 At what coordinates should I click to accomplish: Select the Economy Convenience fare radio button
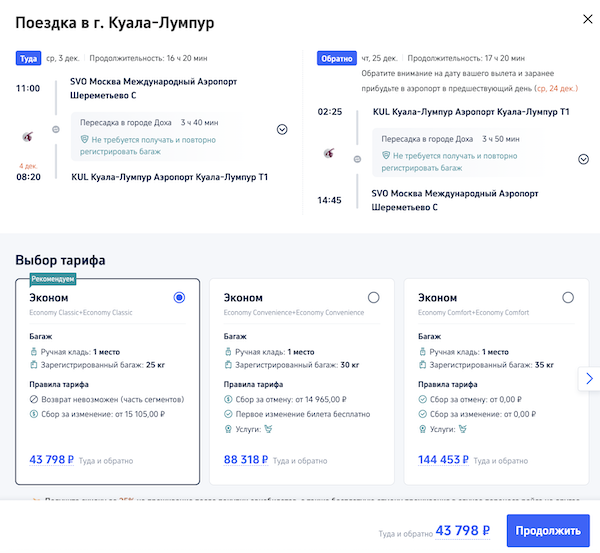coord(374,297)
